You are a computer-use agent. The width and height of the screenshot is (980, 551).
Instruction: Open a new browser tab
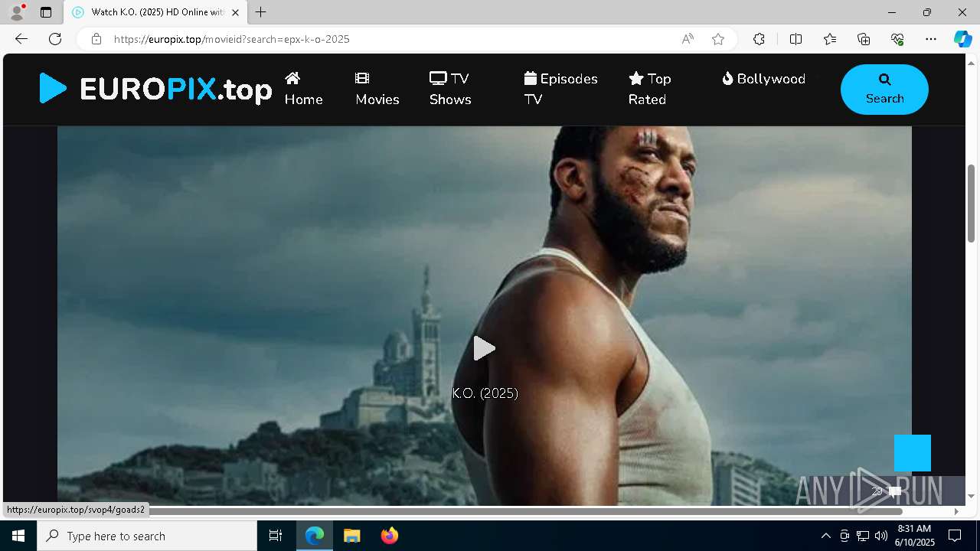tap(261, 12)
